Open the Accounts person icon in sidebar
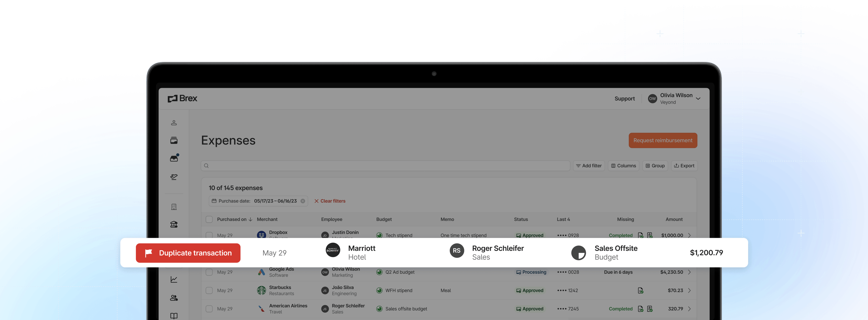868x320 pixels. (x=174, y=122)
